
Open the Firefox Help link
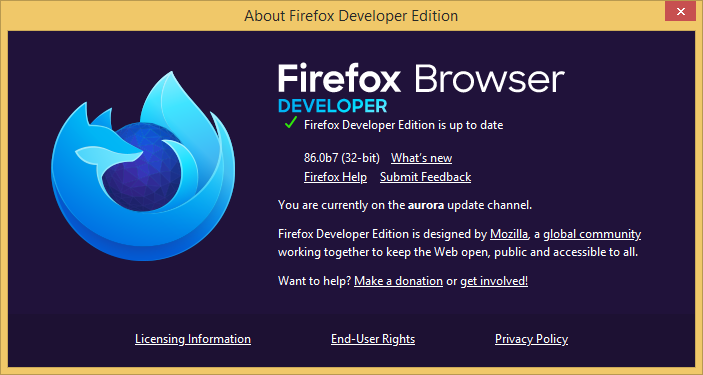click(x=335, y=177)
